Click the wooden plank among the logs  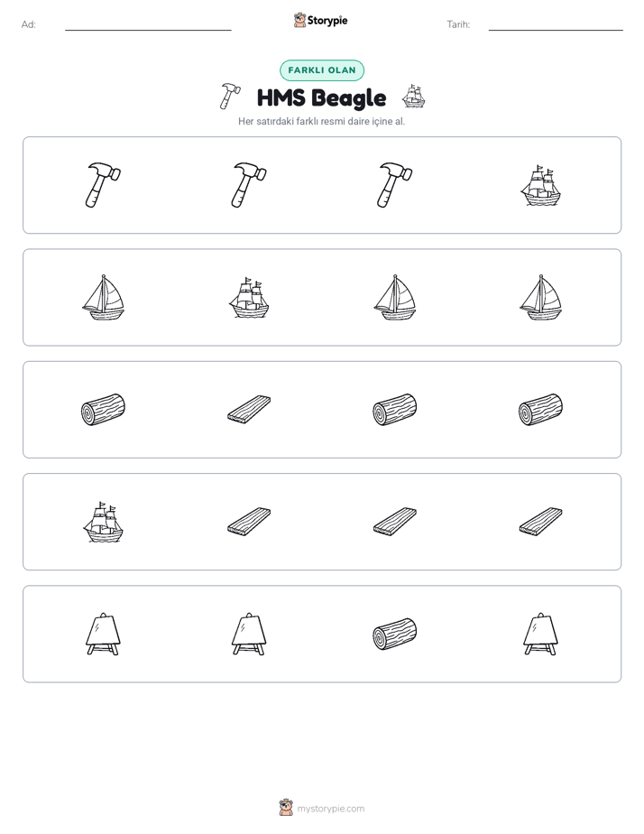pos(249,410)
